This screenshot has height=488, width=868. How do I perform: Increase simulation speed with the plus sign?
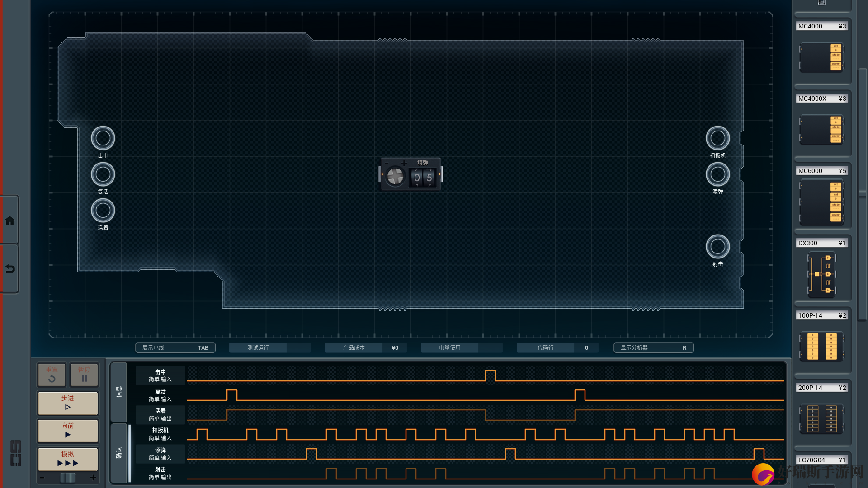tap(93, 478)
